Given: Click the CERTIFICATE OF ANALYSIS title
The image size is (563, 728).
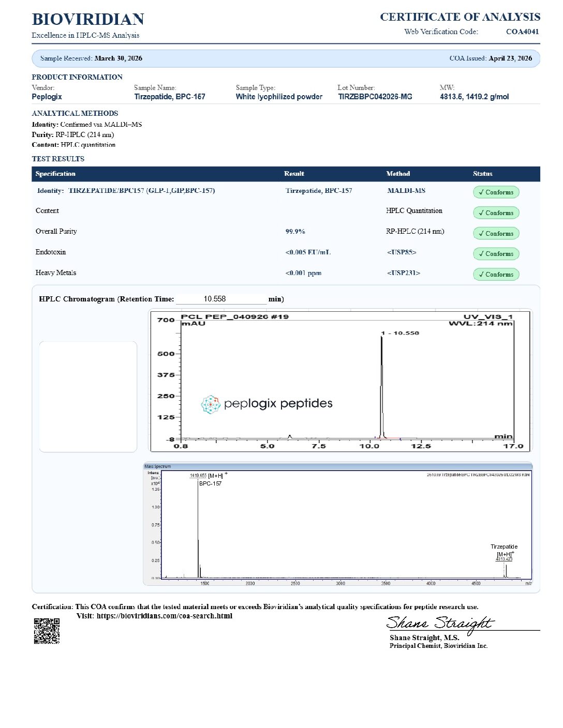Looking at the screenshot, I should point(460,17).
